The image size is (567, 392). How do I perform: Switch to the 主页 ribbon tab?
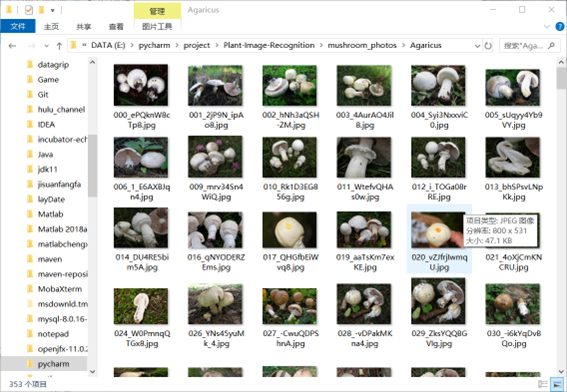51,26
